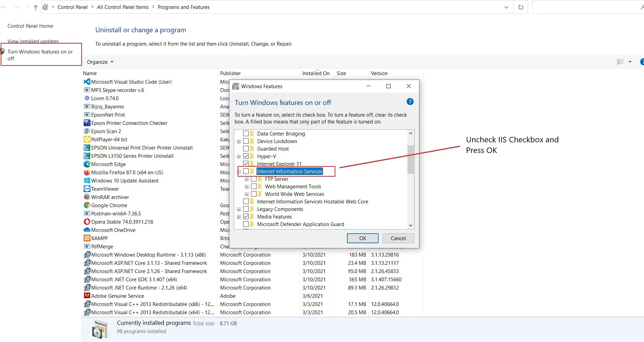Screen dimensions: 644x342
Task: Open the address bar history dropdown
Action: (x=506, y=7)
